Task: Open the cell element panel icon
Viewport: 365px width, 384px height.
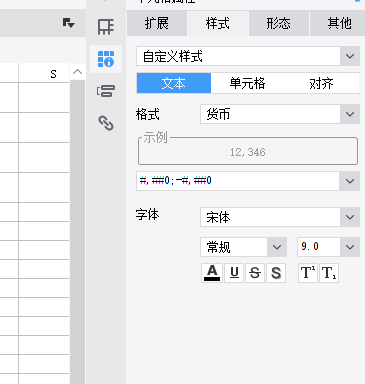Action: (x=106, y=27)
